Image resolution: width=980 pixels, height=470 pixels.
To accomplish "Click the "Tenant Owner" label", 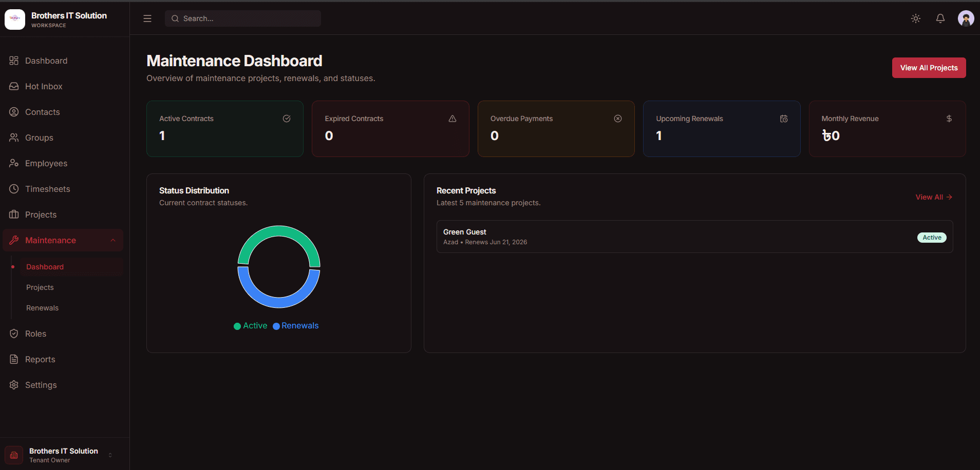I will pyautogui.click(x=50, y=460).
